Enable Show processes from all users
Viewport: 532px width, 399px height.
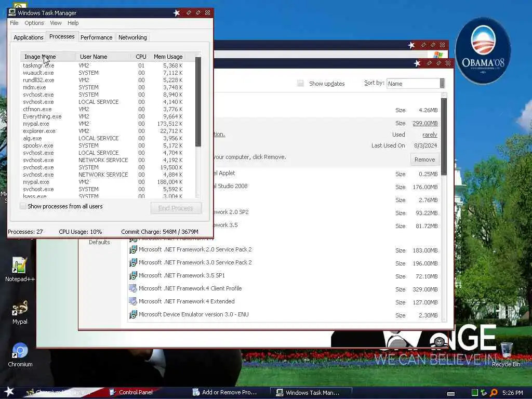pyautogui.click(x=23, y=206)
